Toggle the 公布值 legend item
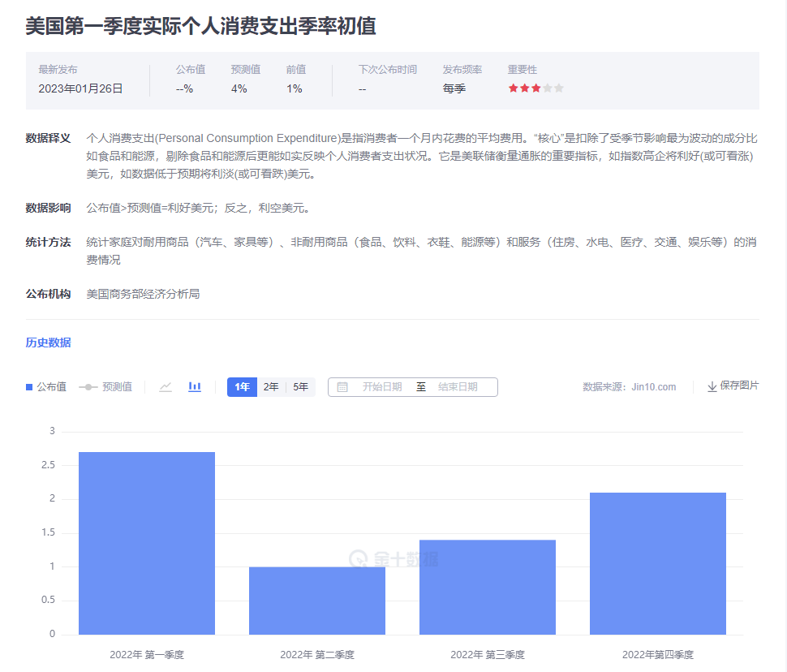 (x=45, y=387)
